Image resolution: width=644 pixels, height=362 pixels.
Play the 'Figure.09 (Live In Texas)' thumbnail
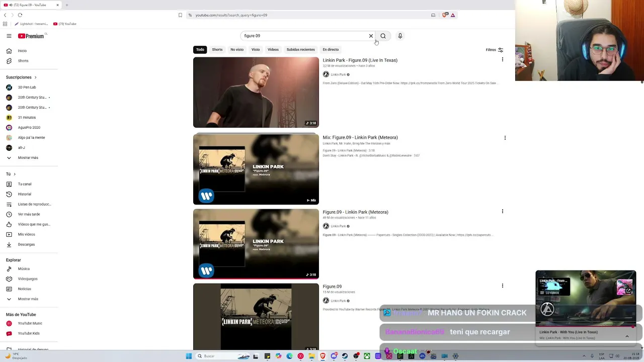coord(256,93)
